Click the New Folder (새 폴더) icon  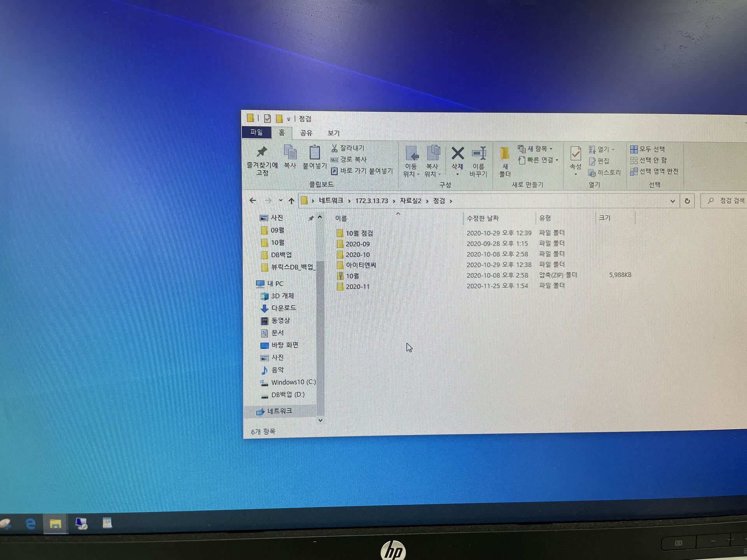point(505,154)
